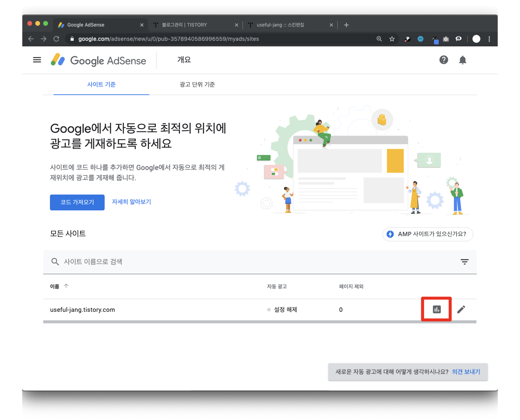Viewport: 520px width, 420px height.
Task: Click the search magnifier icon in the site search bar
Action: coord(55,262)
